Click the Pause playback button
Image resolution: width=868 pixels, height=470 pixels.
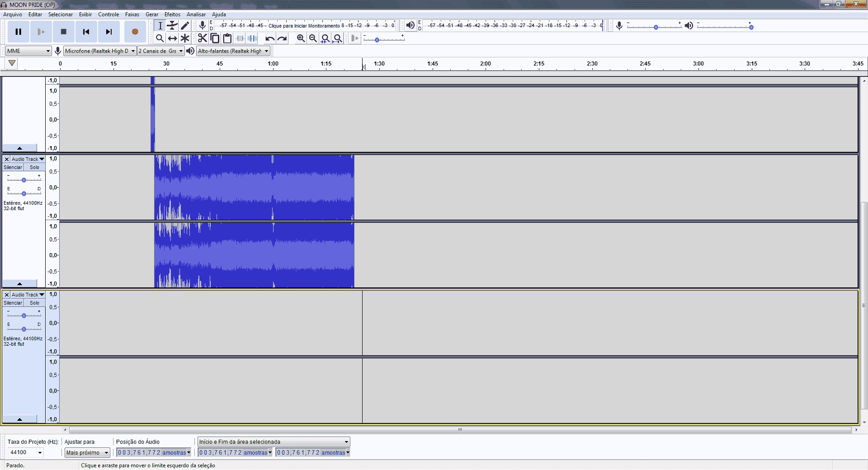coord(19,32)
